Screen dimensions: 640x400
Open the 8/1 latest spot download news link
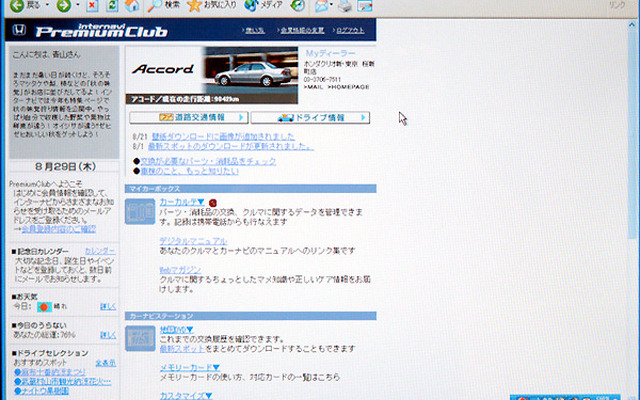click(231, 146)
